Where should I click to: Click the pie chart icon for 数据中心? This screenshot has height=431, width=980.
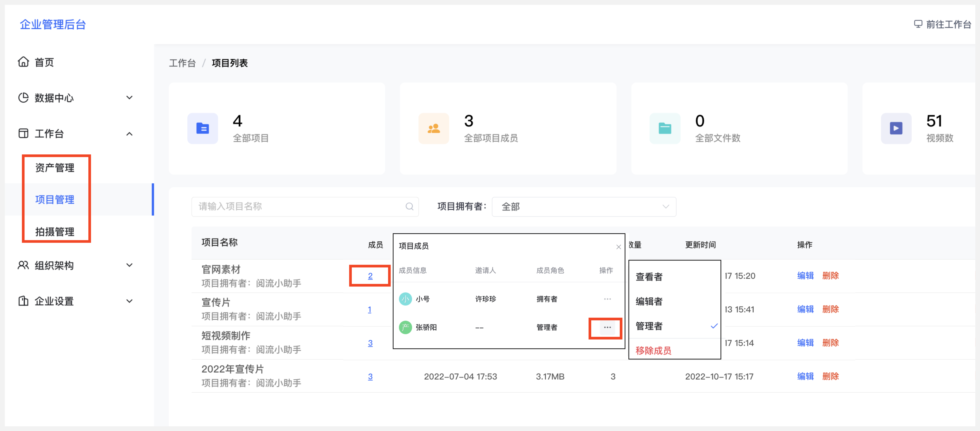[23, 97]
